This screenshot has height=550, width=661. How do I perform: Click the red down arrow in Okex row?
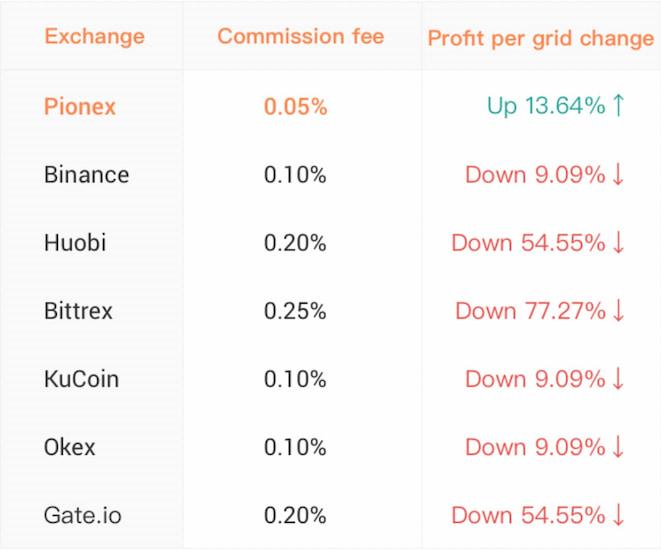[618, 447]
